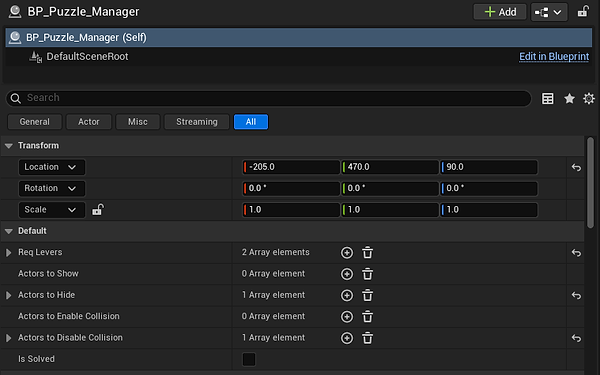Screen dimensions: 600x375
Task: Switch to the Misc filter tab
Action: pos(138,122)
